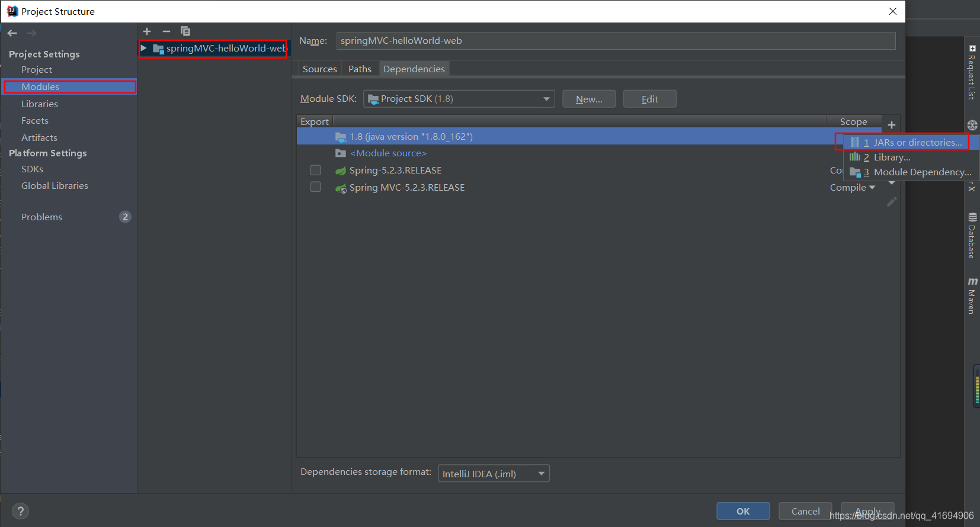Open the Request List side panel
The height and width of the screenshot is (527, 980).
coord(972,72)
